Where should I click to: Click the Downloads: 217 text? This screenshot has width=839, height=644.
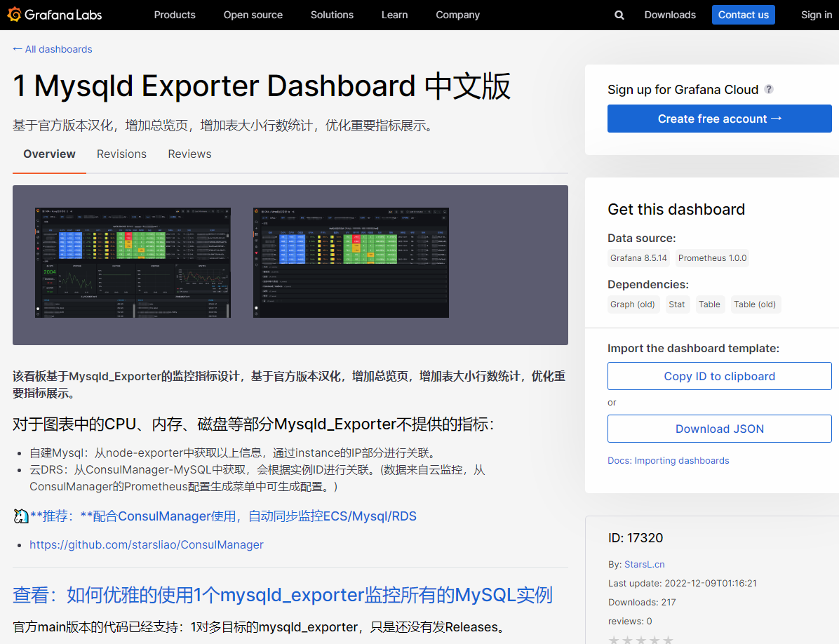tap(642, 603)
